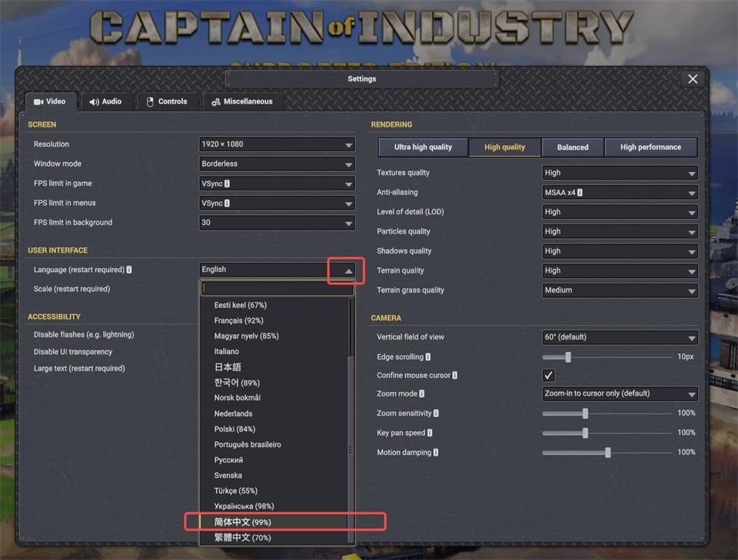The image size is (738, 560).
Task: Open the Anti-aliasing MSAA x4 dropdown
Action: click(620, 193)
